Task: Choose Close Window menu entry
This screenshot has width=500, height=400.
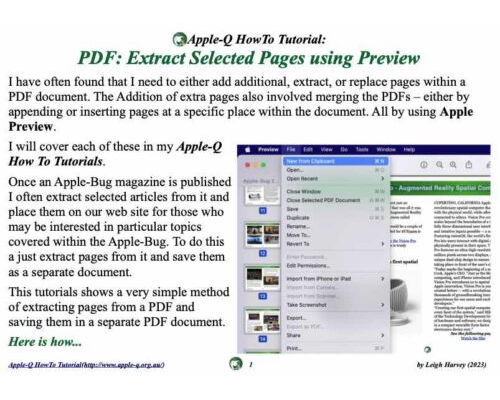Action: [x=336, y=191]
